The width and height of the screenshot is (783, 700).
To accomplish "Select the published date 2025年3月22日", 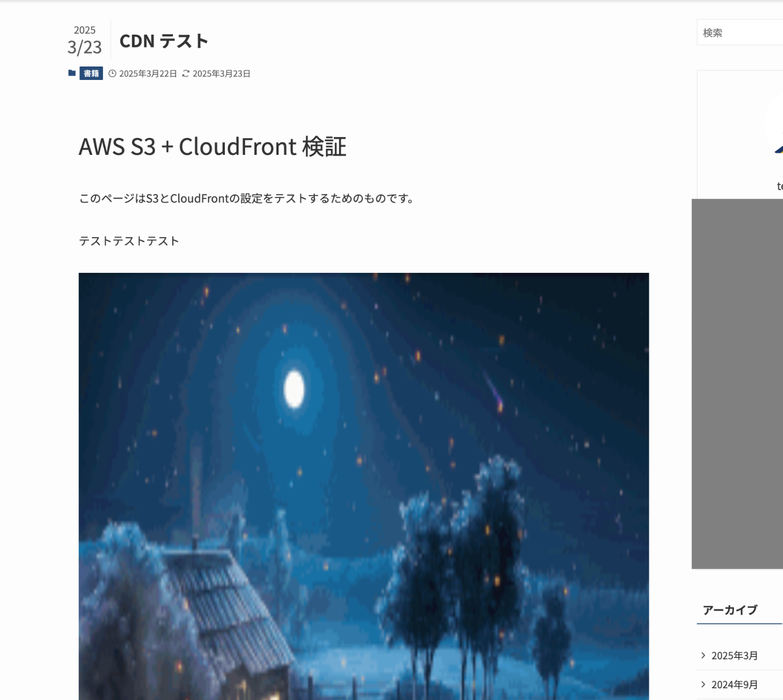I will pyautogui.click(x=148, y=74).
